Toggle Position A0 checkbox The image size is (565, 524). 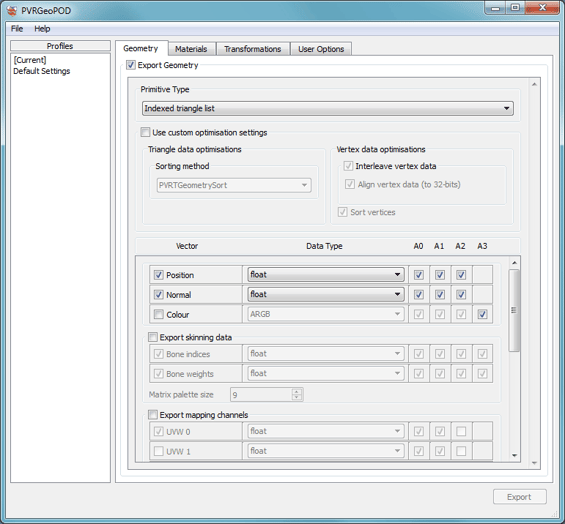(x=418, y=275)
